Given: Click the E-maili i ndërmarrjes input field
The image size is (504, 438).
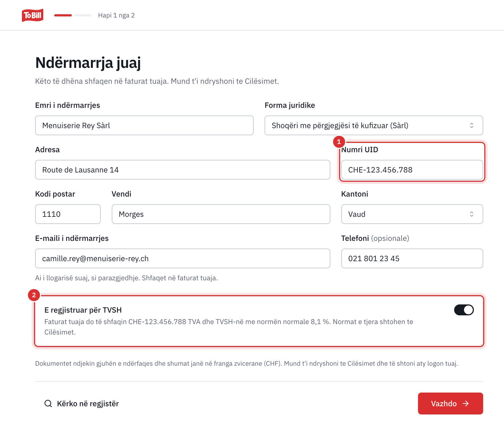Looking at the screenshot, I should tap(183, 258).
